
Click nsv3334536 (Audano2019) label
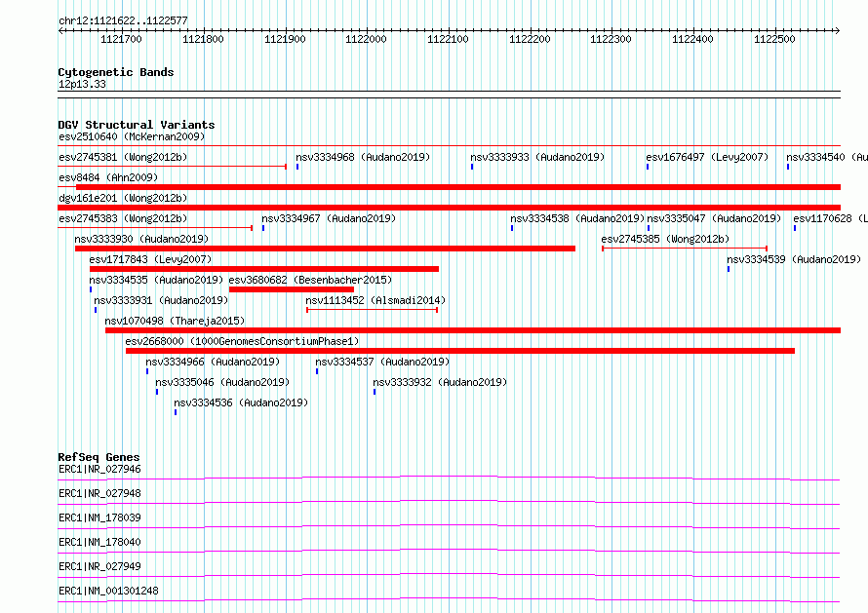coord(241,402)
